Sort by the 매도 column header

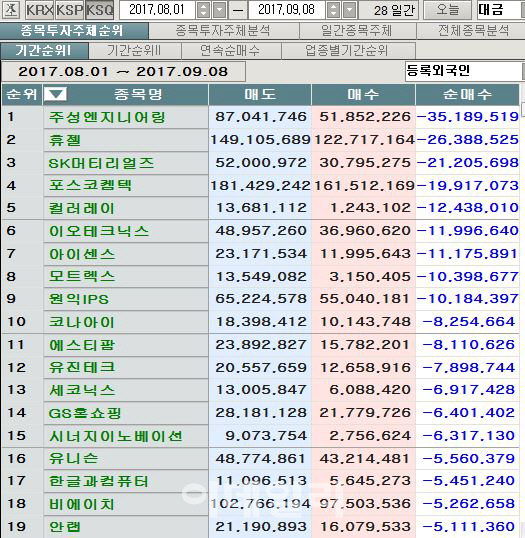tap(260, 94)
